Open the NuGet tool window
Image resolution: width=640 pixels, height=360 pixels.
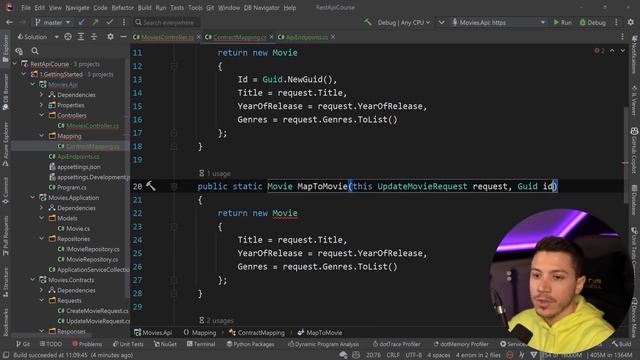click(165, 344)
